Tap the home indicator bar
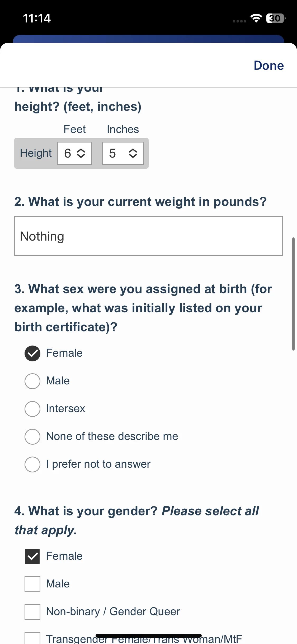Image resolution: width=297 pixels, height=644 pixels. (149, 636)
